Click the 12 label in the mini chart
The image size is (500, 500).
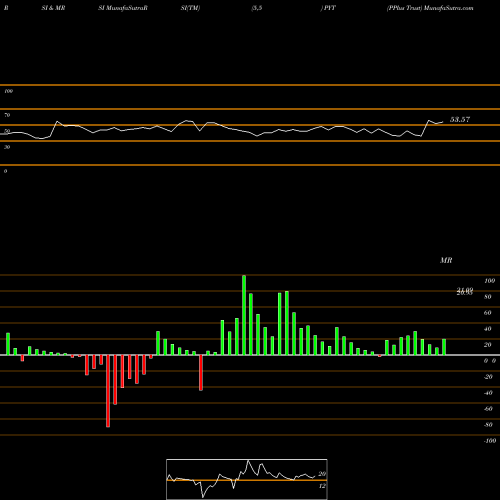click(322, 486)
